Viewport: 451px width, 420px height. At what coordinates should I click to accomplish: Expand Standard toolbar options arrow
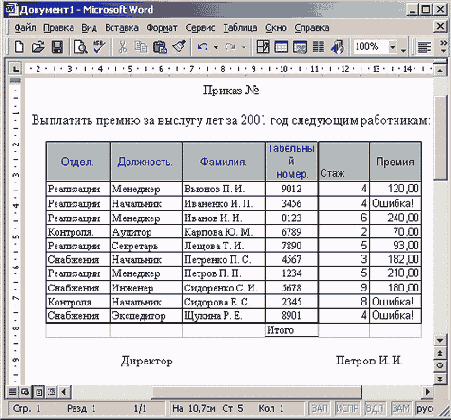404,50
